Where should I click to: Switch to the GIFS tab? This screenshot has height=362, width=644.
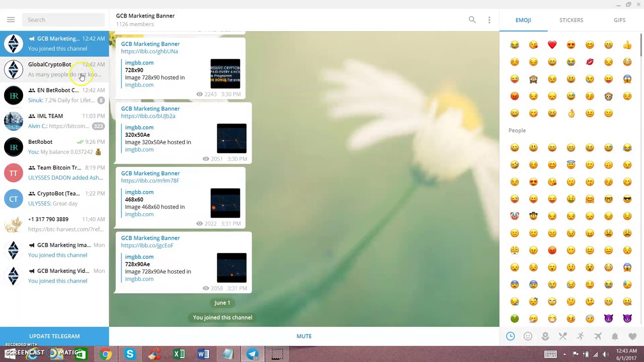pos(619,20)
